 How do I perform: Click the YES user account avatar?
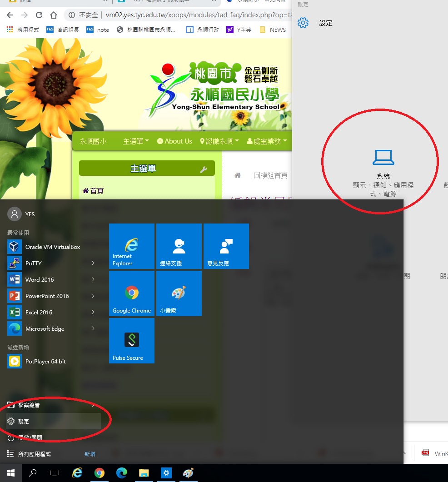click(x=15, y=214)
